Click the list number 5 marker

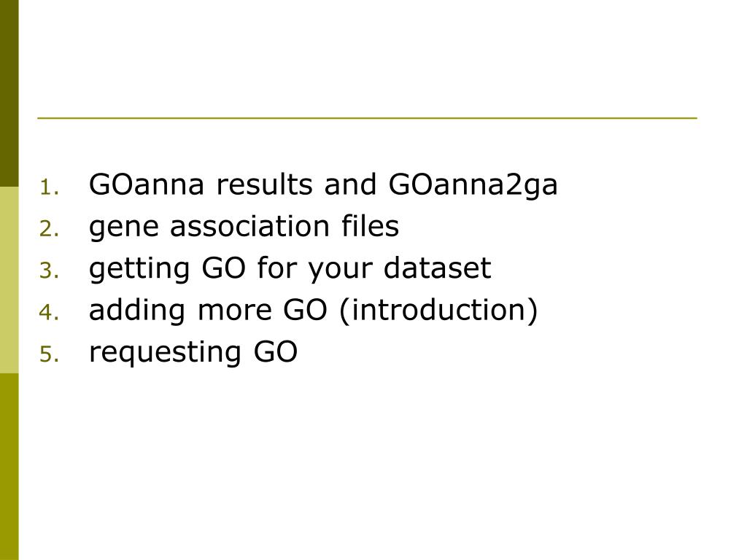click(x=49, y=354)
